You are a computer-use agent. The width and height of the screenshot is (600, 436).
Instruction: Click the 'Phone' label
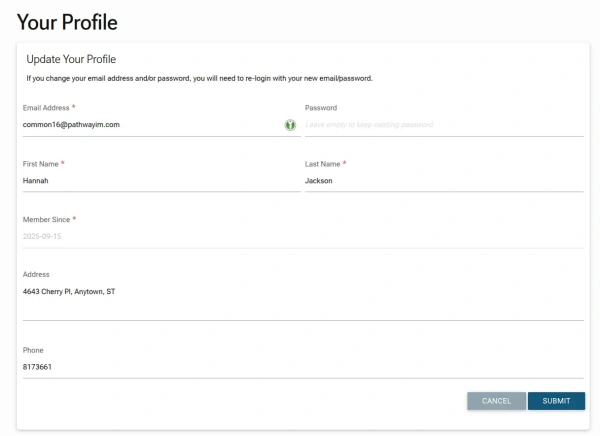coord(33,350)
